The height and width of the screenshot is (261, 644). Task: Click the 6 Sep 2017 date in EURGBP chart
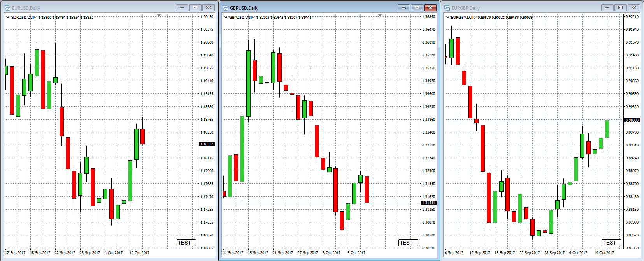(454, 253)
